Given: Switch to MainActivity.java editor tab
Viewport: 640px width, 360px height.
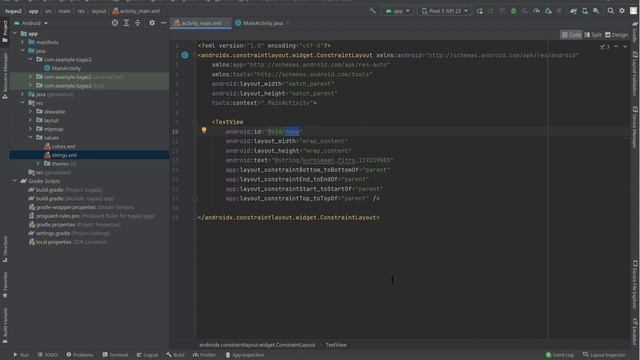Looking at the screenshot, I should tap(263, 23).
